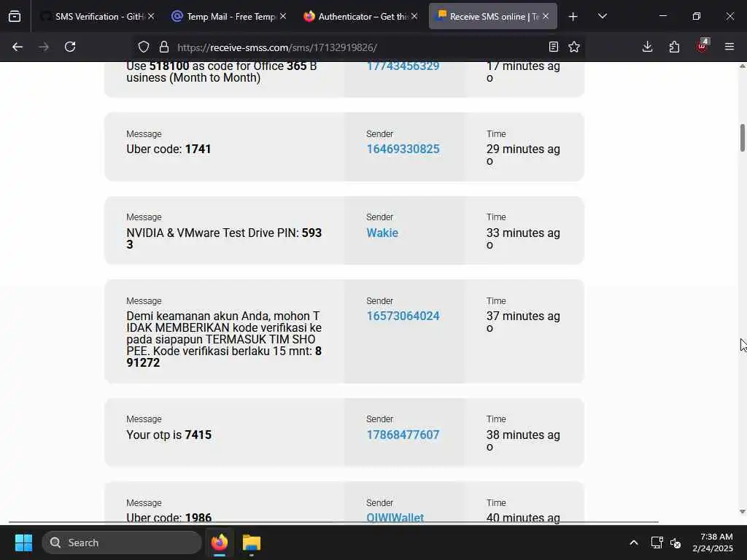Select the Uber code 1986 message

pyautogui.click(x=169, y=518)
